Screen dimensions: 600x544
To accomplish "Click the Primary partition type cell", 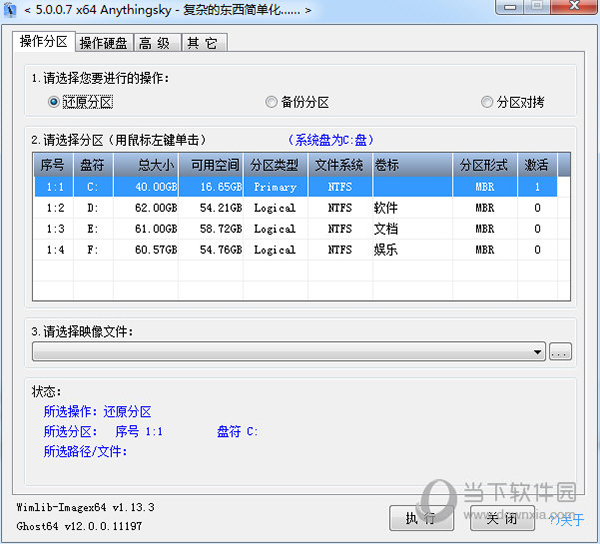I will [x=276, y=187].
